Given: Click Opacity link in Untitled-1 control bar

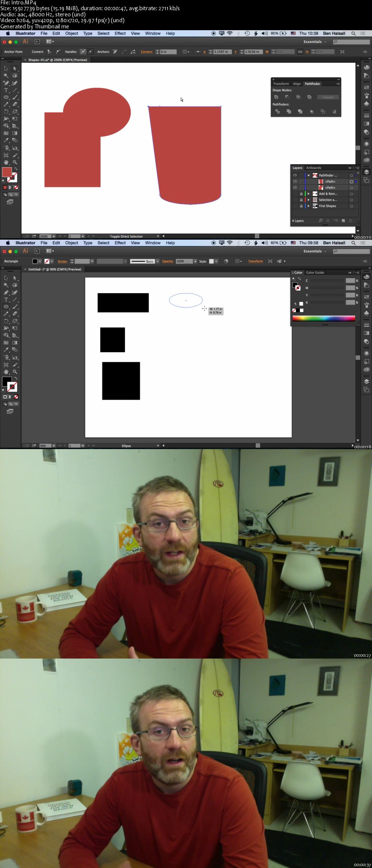Looking at the screenshot, I should (x=168, y=261).
